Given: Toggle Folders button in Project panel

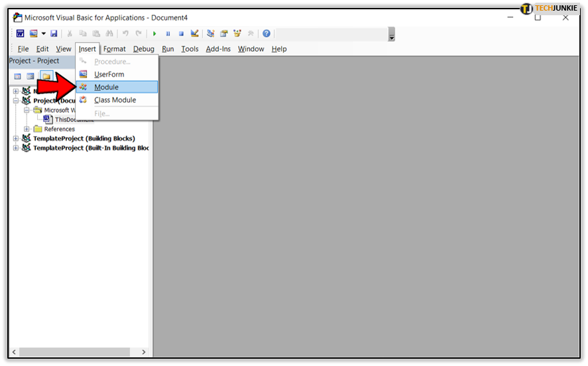Looking at the screenshot, I should 46,76.
